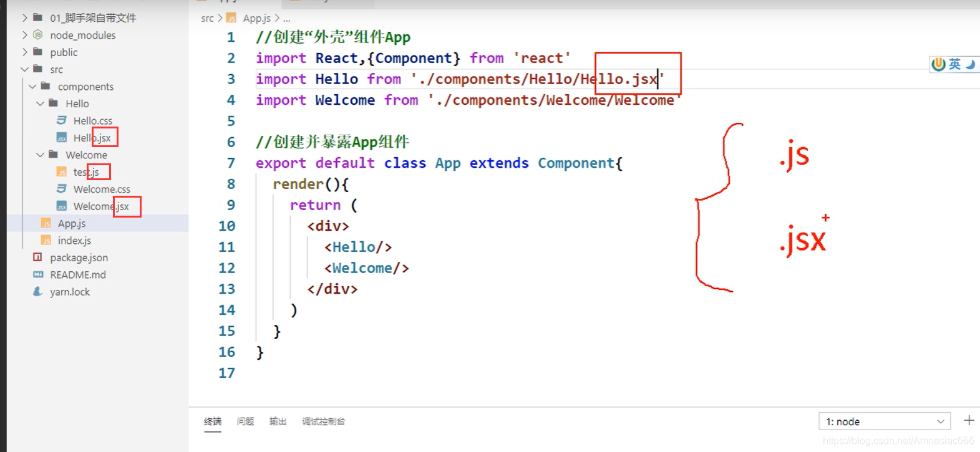This screenshot has width=980, height=452.
Task: Click the breadcrumb ellipsis after App.js
Action: click(x=287, y=20)
